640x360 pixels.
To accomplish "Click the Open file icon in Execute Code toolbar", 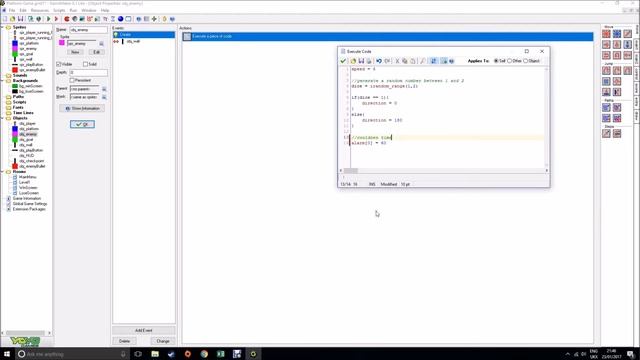I will tap(353, 61).
